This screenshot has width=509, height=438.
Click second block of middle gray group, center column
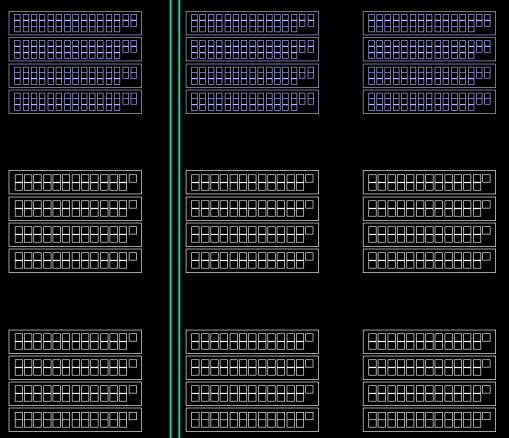coord(252,209)
